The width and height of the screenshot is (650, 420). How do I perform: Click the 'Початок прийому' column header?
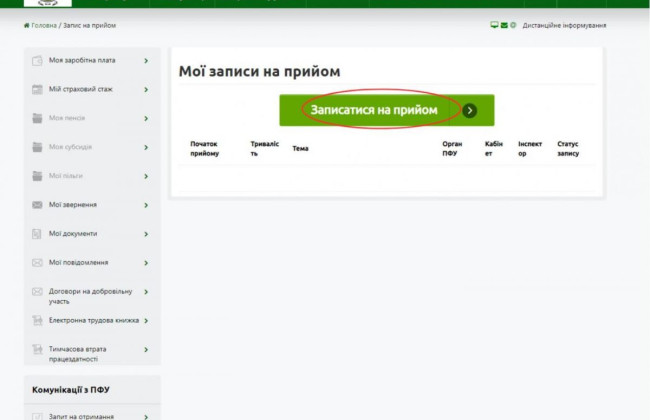205,148
